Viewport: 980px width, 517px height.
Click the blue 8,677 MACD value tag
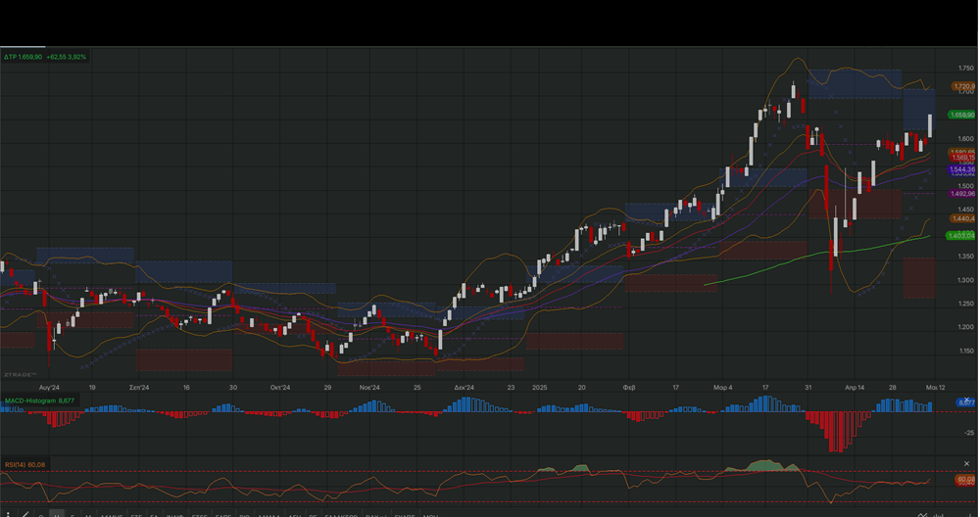tap(966, 402)
